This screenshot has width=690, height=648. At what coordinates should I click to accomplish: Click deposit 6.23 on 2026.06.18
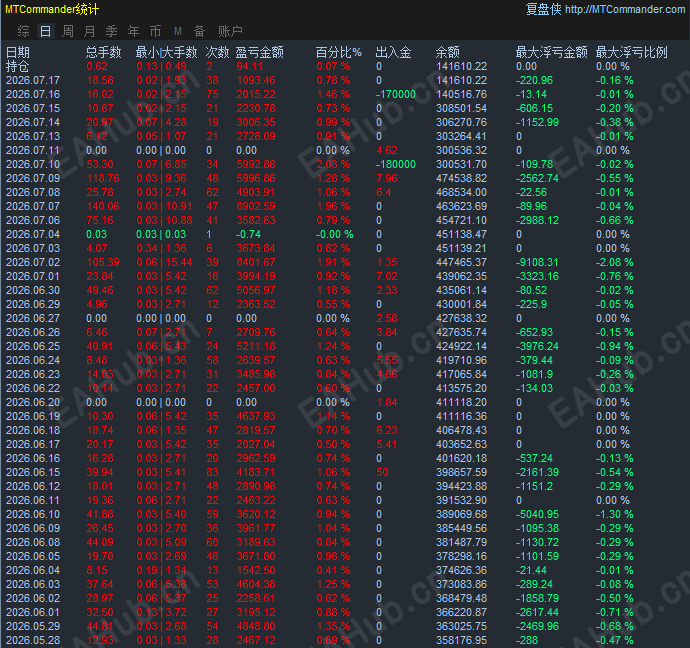(387, 430)
